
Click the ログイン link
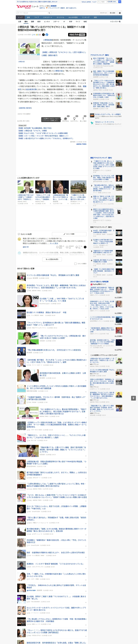pos(42,8)
